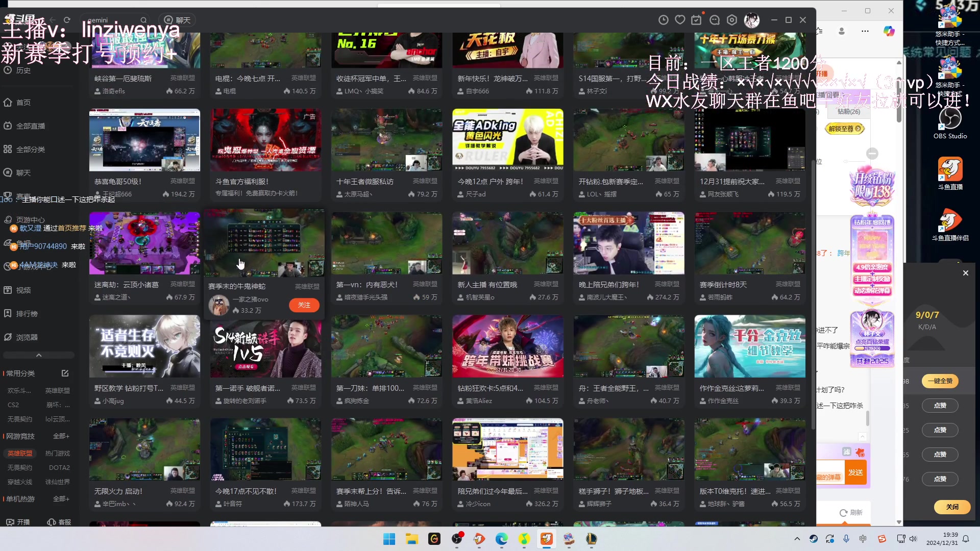Click the Copilot icon in browser window
This screenshot has width=980, height=551.
889,31
